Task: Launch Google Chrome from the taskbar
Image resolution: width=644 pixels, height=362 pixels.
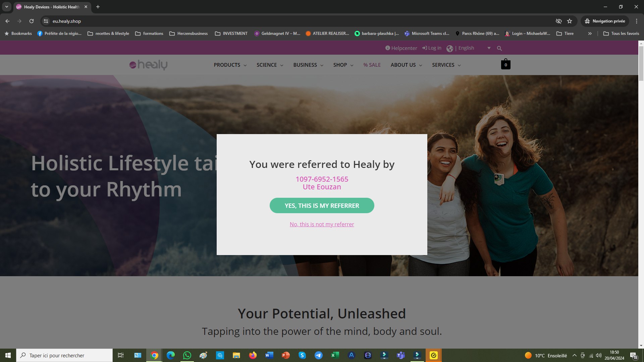Action: coord(154,355)
